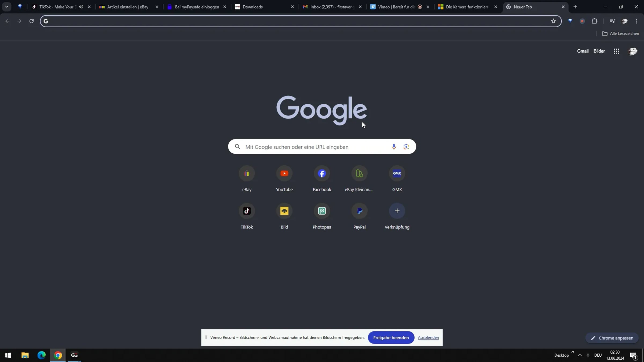Open the Photopea shortcut
The width and height of the screenshot is (644, 362).
click(322, 211)
